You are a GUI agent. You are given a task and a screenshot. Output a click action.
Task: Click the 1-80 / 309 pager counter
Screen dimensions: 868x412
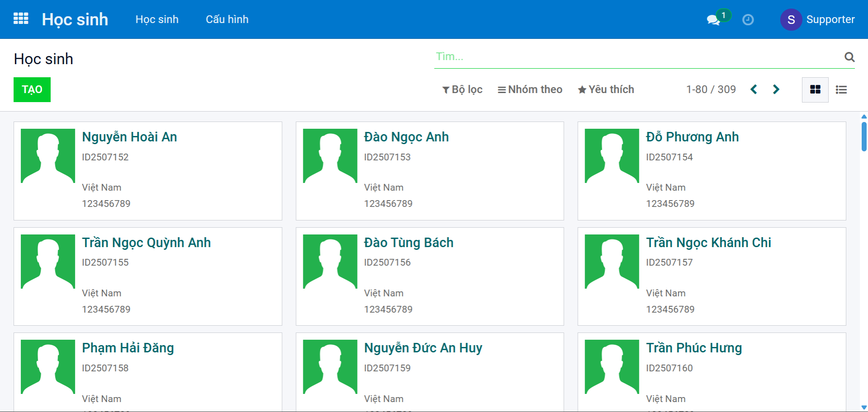pyautogui.click(x=711, y=89)
